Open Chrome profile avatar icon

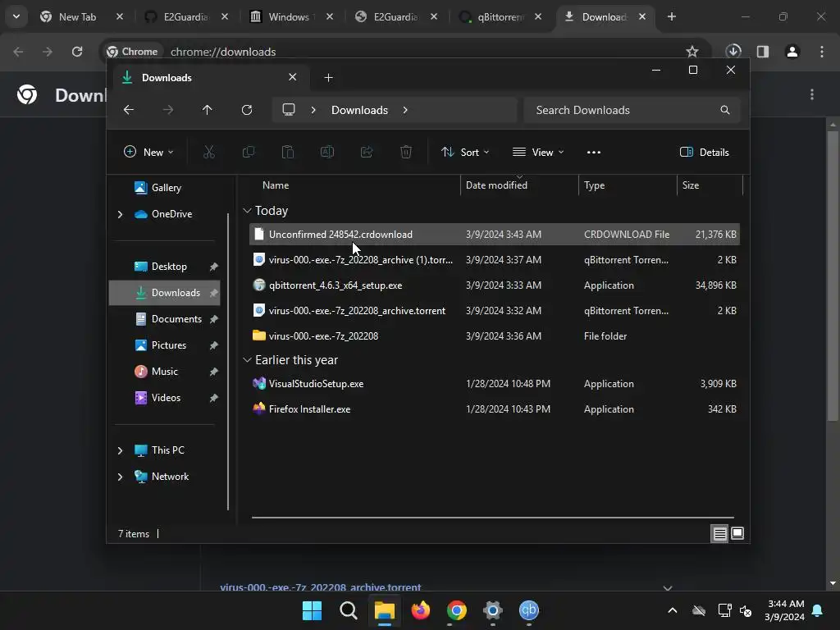pos(792,52)
